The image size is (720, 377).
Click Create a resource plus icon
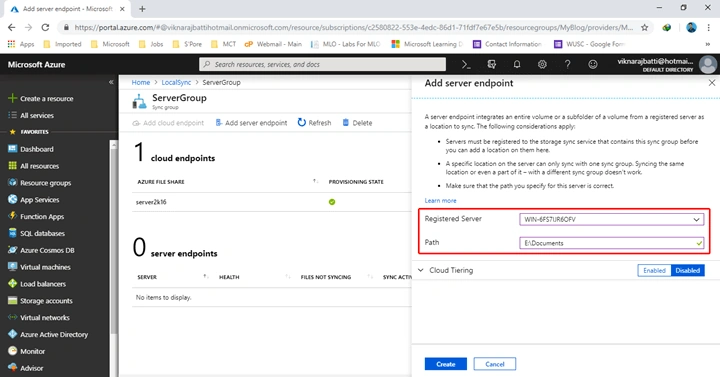tap(12, 98)
